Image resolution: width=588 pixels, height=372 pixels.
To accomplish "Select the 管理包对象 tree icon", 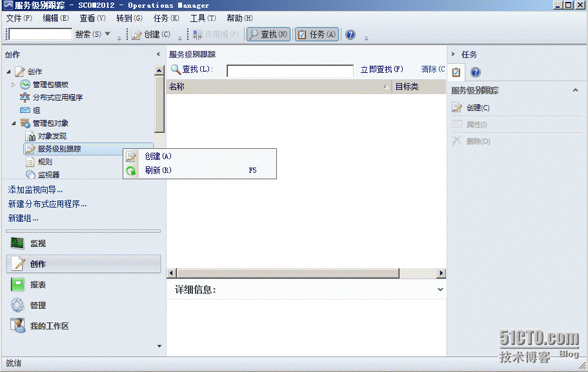I will coord(25,123).
